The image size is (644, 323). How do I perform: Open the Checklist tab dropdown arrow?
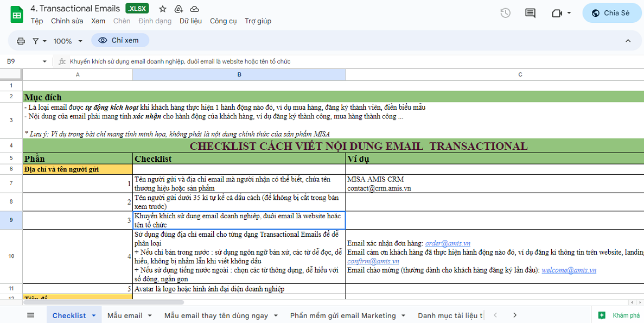94,315
